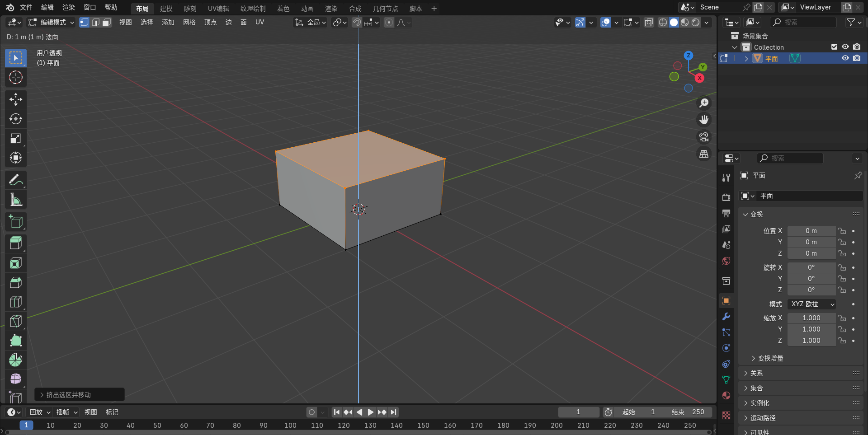This screenshot has height=435, width=868.
Task: Open the 文件 menu
Action: [26, 8]
